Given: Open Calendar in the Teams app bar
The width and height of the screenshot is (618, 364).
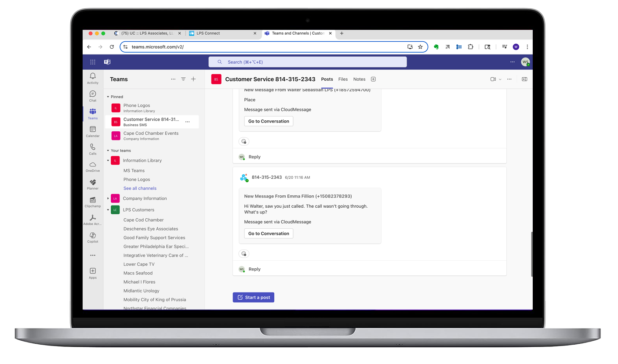Looking at the screenshot, I should (93, 132).
